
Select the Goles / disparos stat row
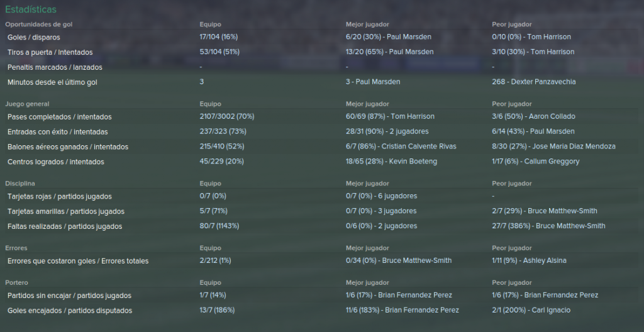point(322,37)
